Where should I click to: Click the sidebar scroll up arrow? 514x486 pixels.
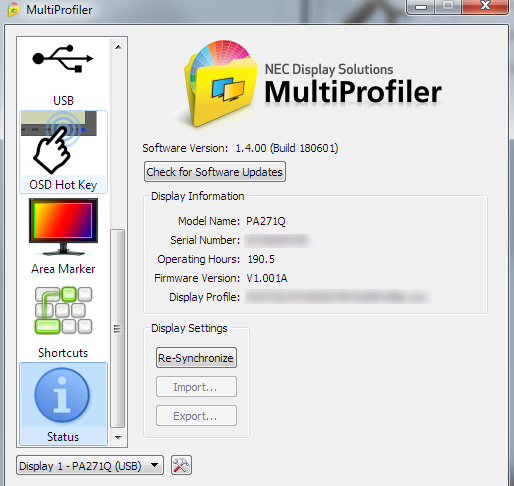[x=118, y=47]
